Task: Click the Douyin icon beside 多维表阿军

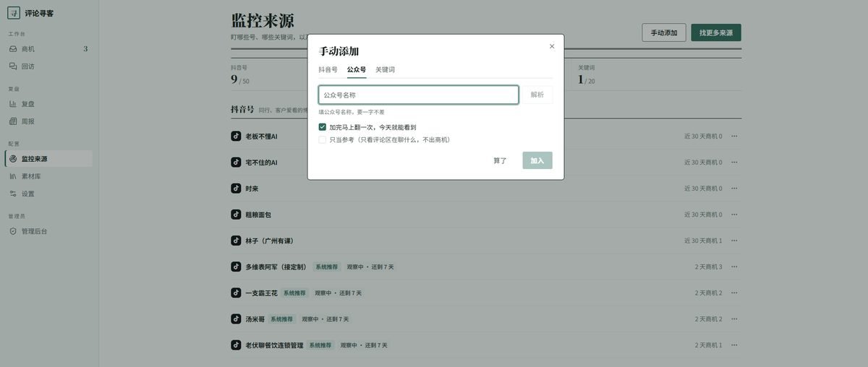Action: coord(236,267)
